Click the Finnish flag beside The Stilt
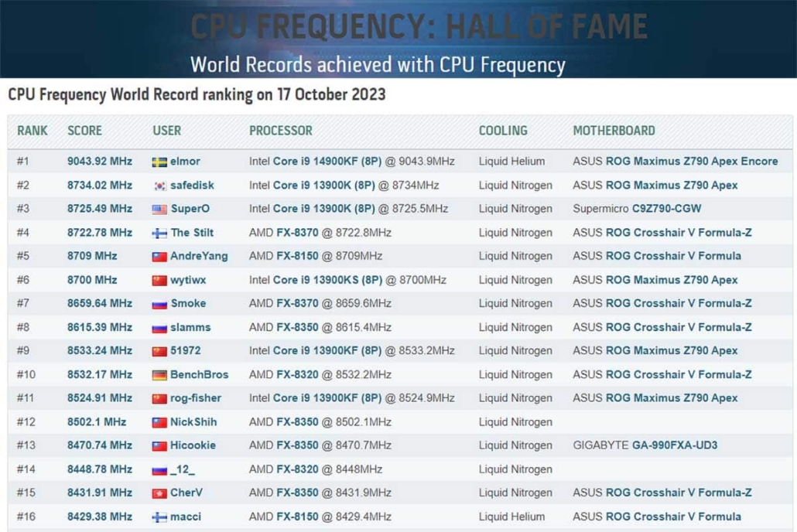The width and height of the screenshot is (797, 532). 159,234
